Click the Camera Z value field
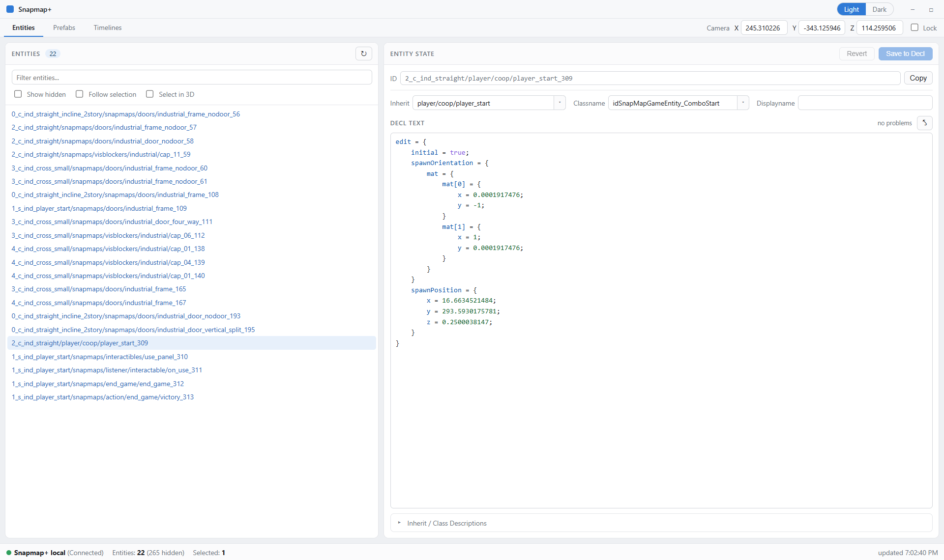Screen dimensions: 944x560 coord(880,28)
